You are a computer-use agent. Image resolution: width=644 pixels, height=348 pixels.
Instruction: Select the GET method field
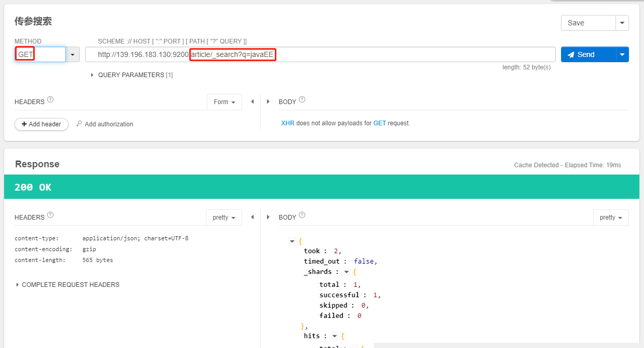tap(40, 54)
